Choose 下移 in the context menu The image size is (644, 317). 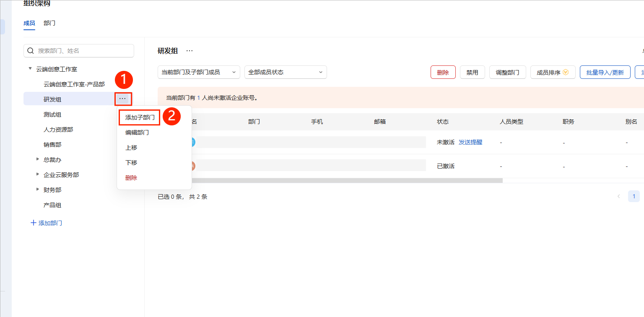pyautogui.click(x=131, y=163)
